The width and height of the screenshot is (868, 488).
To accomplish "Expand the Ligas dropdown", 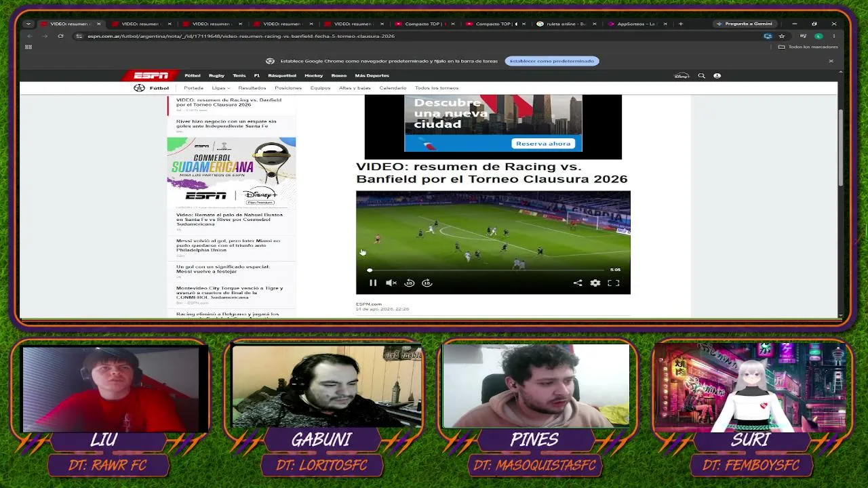I will click(220, 88).
